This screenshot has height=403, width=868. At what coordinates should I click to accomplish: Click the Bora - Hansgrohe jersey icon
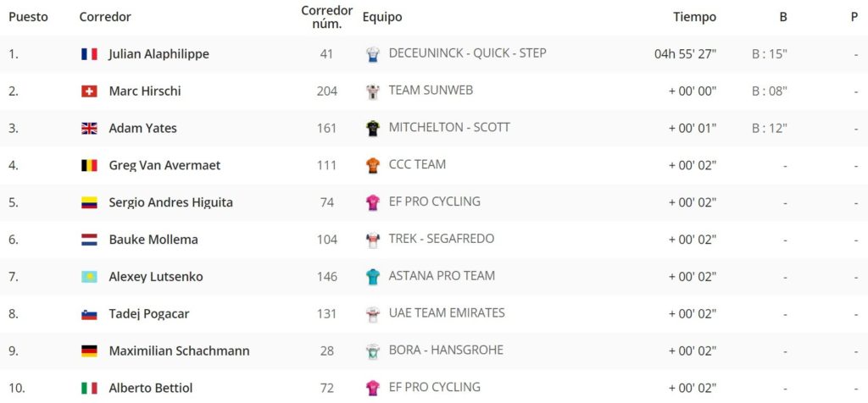tap(373, 351)
